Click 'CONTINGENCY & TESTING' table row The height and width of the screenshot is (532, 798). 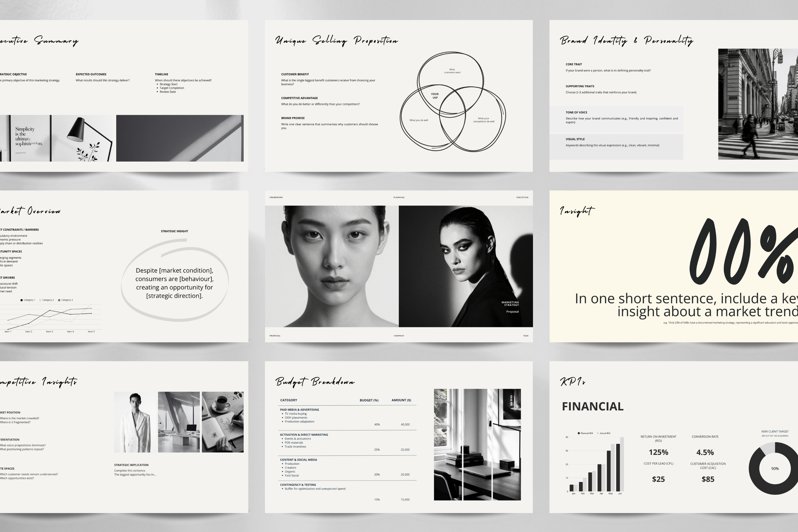[x=347, y=492]
